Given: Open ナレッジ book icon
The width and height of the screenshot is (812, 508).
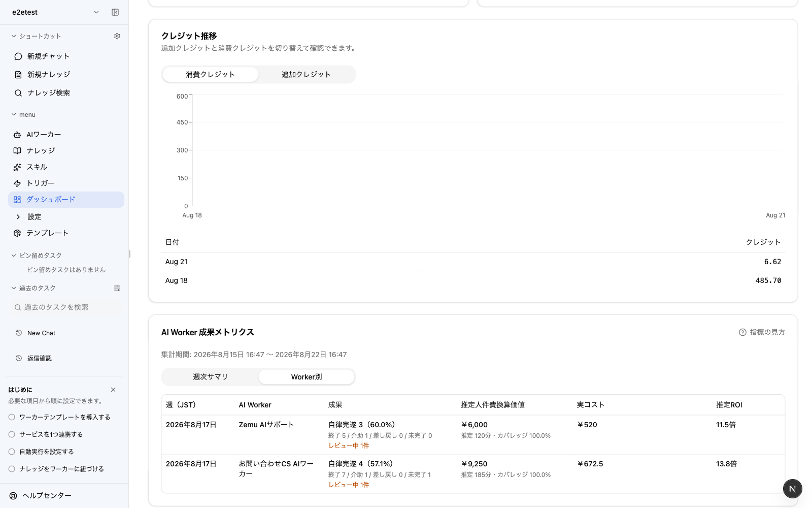Looking at the screenshot, I should click(x=17, y=151).
